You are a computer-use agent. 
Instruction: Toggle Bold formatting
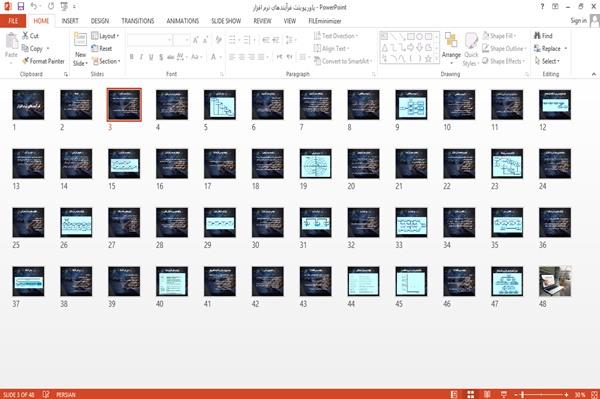[x=131, y=57]
